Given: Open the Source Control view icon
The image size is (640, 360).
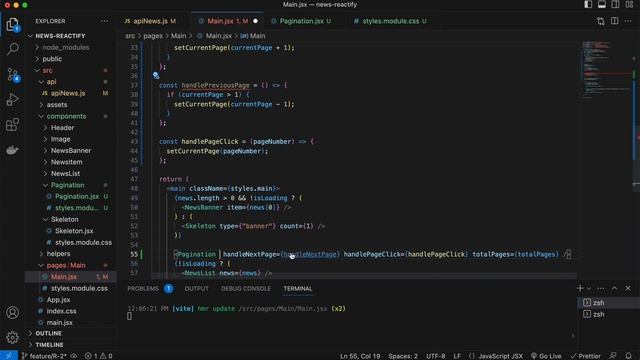Looking at the screenshot, I should click(x=13, y=75).
